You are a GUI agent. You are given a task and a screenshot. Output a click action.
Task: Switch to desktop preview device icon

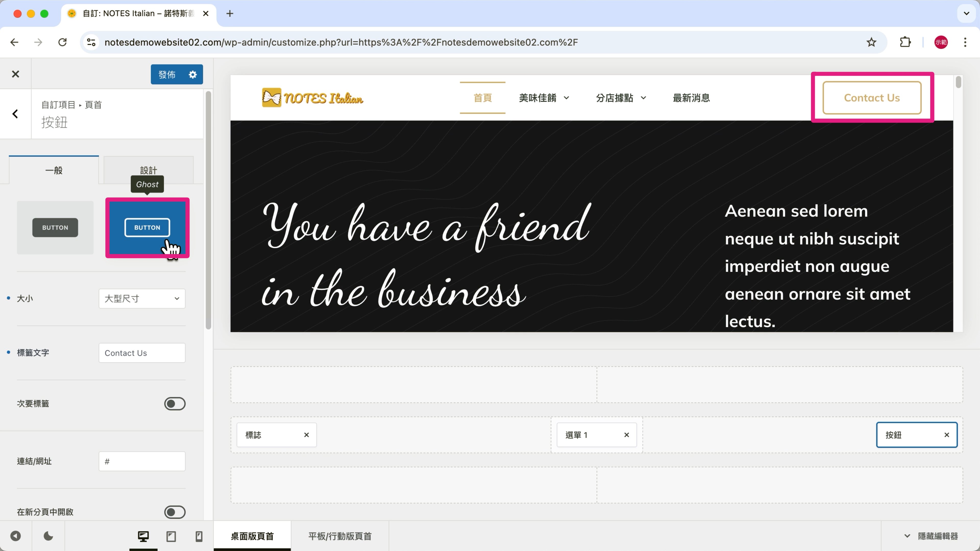[143, 536]
